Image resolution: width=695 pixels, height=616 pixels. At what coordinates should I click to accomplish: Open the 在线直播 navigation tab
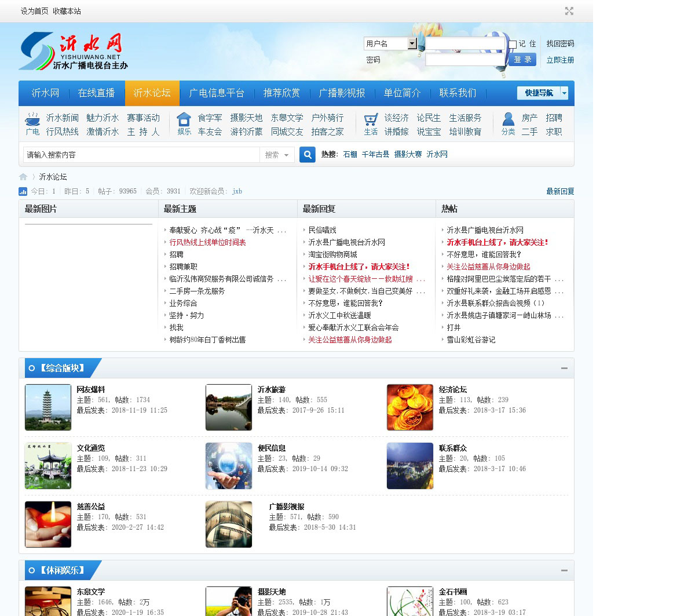(x=96, y=93)
